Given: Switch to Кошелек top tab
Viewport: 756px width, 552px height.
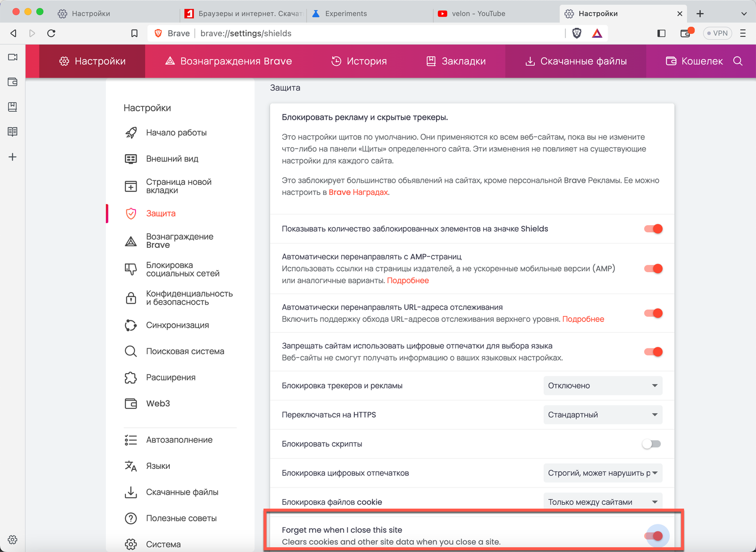Looking at the screenshot, I should [694, 61].
